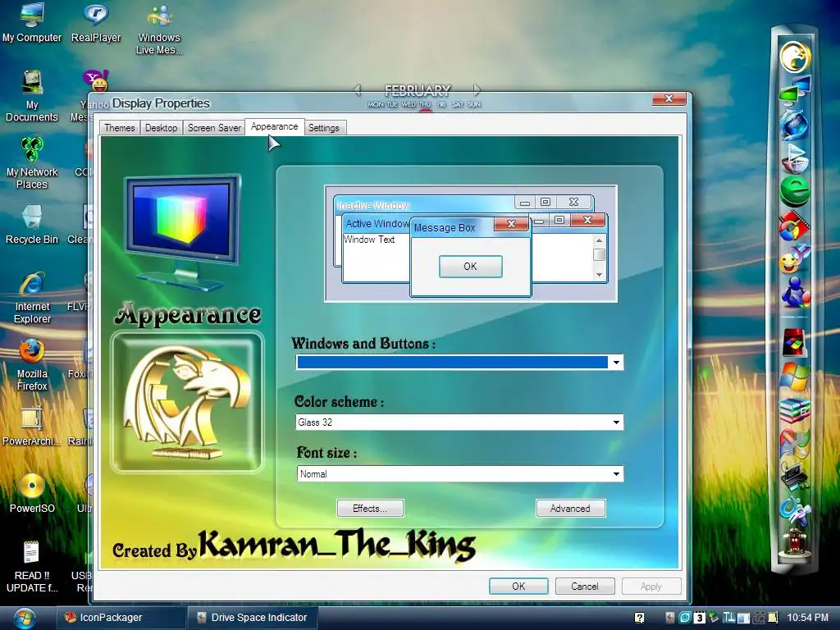Switch to the Settings tab
Viewport: 840px width, 630px height.
(323, 128)
